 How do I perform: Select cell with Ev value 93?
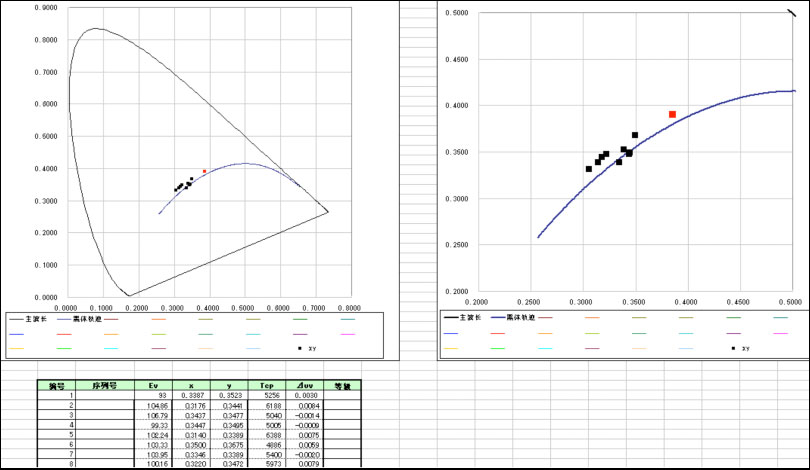point(153,396)
